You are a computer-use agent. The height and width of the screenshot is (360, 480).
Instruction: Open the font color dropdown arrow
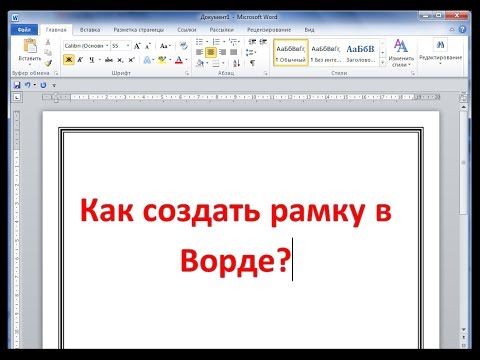coord(186,60)
